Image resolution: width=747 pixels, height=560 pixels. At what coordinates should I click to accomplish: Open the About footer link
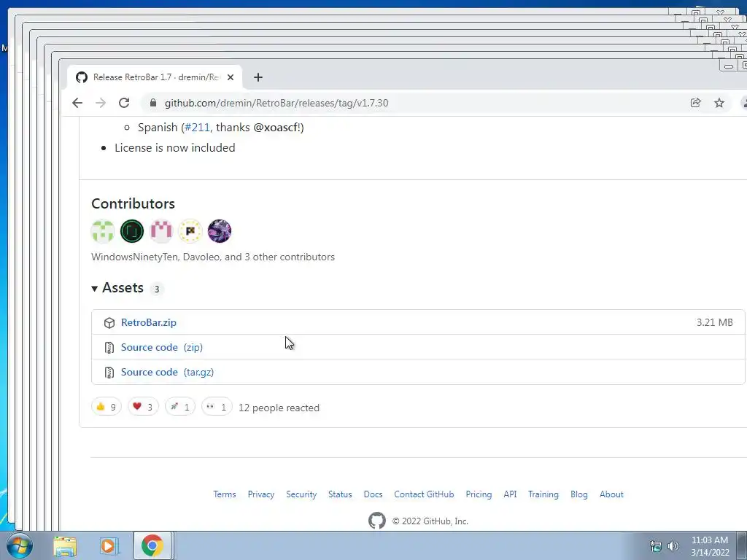click(x=611, y=494)
